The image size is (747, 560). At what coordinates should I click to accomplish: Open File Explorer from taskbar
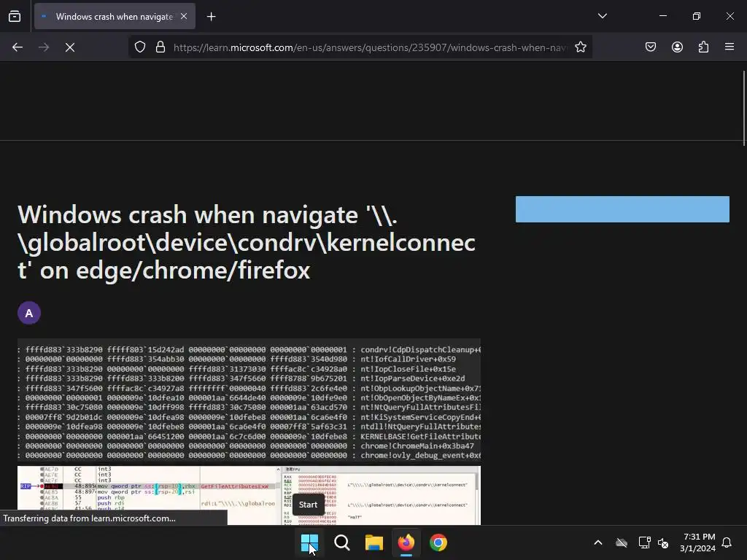click(374, 542)
